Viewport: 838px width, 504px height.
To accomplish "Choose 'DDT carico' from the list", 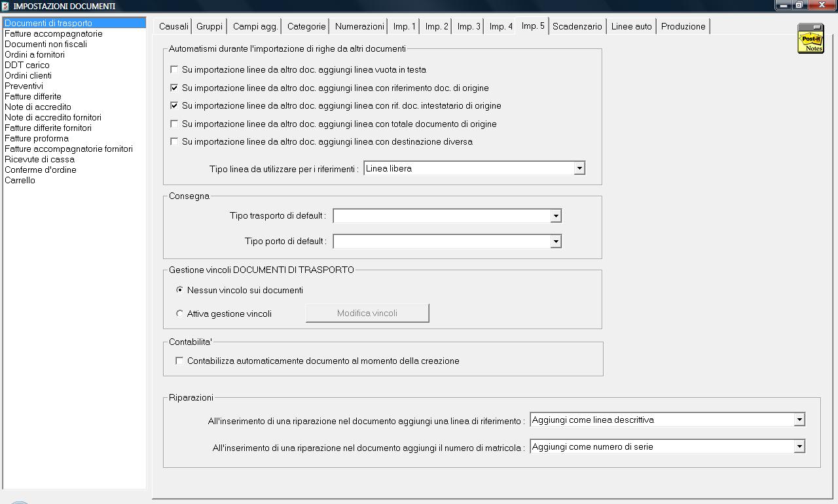I will tap(75, 65).
